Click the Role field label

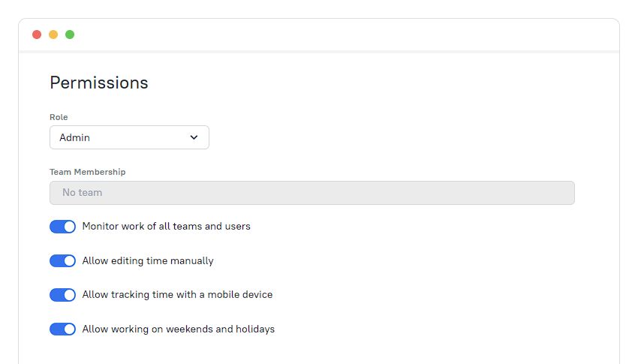tap(59, 117)
